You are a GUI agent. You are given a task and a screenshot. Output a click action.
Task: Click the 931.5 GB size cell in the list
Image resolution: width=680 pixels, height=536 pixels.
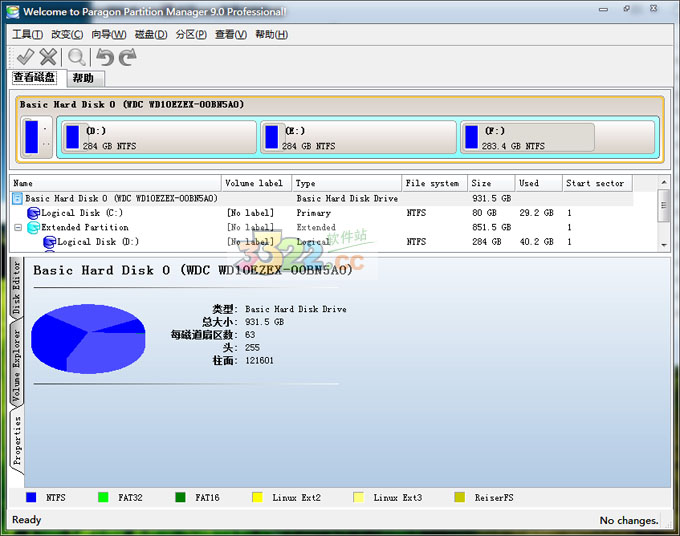point(492,199)
